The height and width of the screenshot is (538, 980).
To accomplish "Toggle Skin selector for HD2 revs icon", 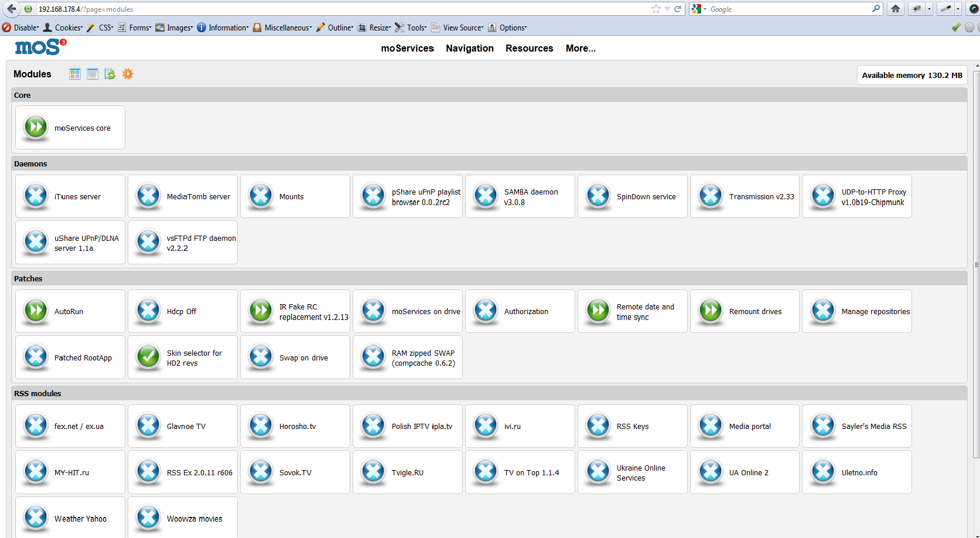I will [148, 357].
